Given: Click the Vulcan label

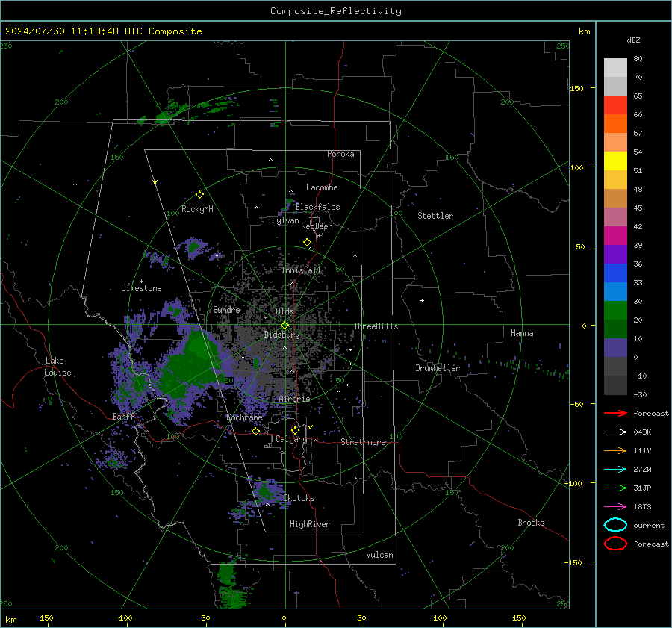Looking at the screenshot, I should (379, 555).
